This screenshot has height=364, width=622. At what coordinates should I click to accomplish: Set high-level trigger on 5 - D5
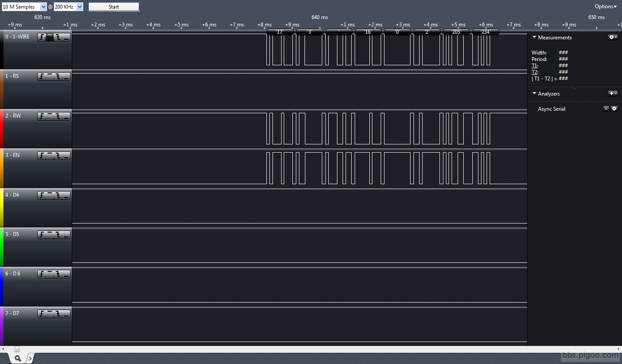tap(50, 235)
